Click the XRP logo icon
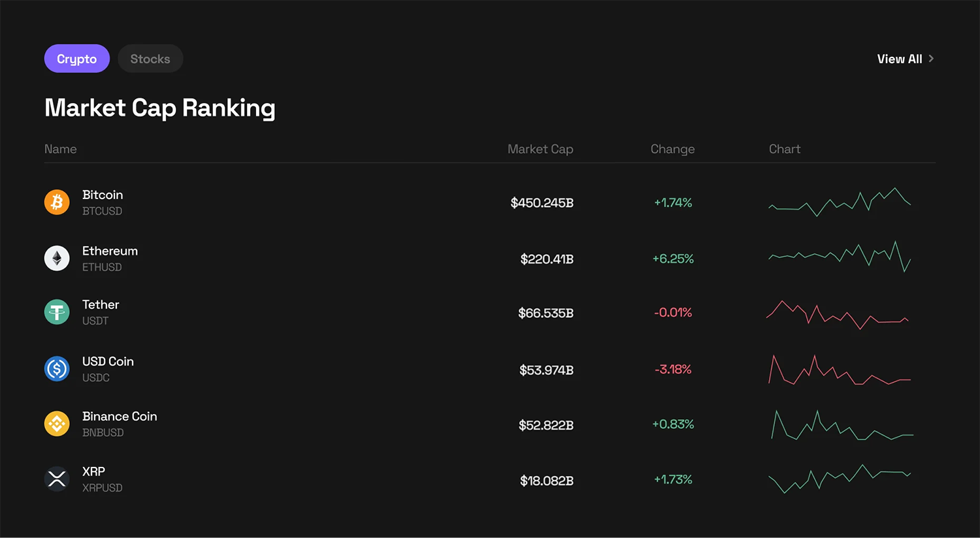The width and height of the screenshot is (980, 538). pyautogui.click(x=57, y=479)
